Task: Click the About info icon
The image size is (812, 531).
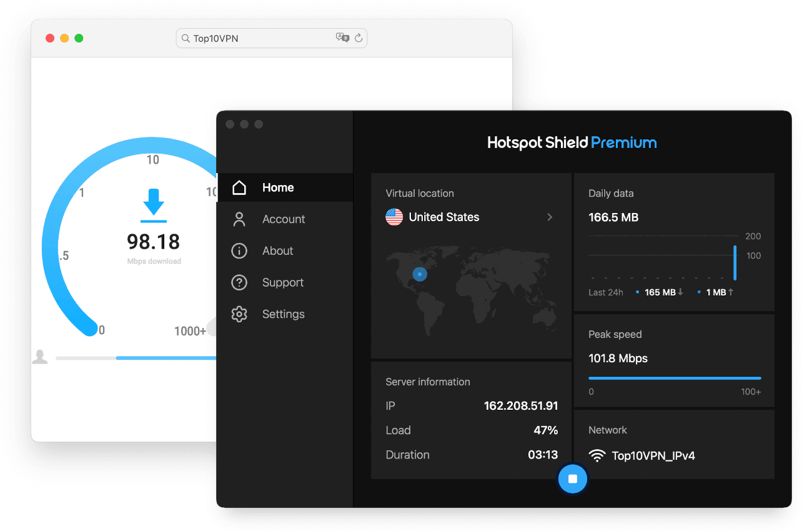Action: pos(239,251)
